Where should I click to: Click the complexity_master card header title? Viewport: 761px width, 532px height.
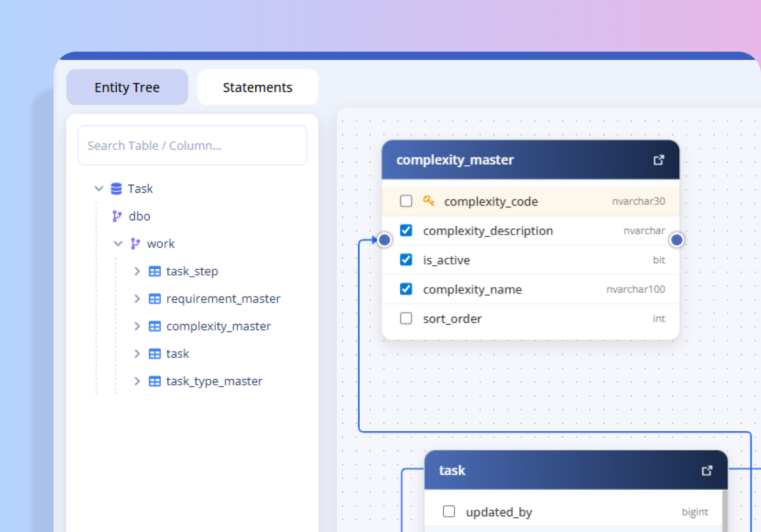point(455,159)
